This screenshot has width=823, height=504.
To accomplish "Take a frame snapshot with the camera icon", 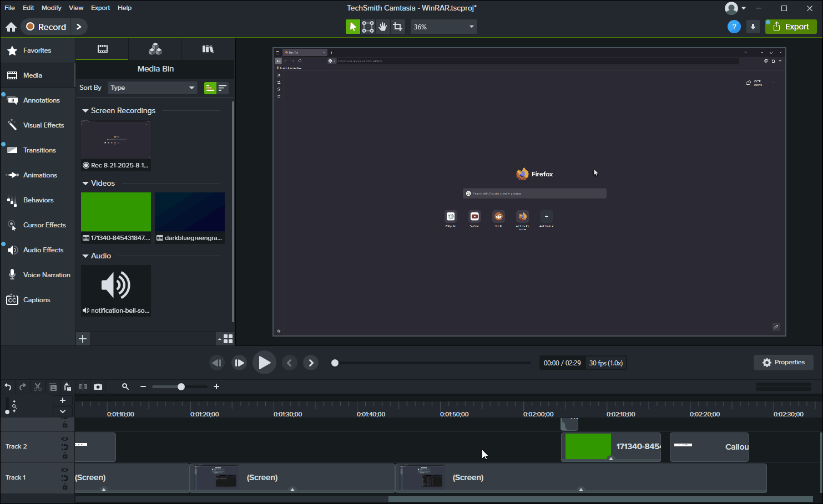I will tap(98, 386).
